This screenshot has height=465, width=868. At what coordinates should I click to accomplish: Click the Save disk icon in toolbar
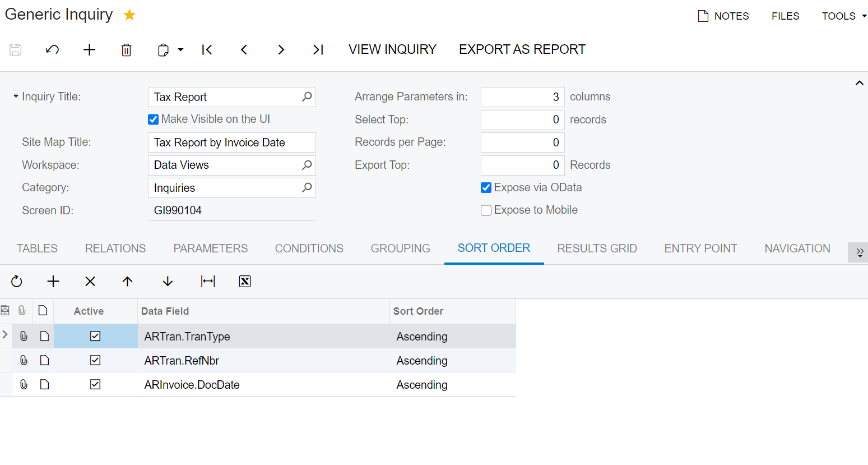click(16, 50)
